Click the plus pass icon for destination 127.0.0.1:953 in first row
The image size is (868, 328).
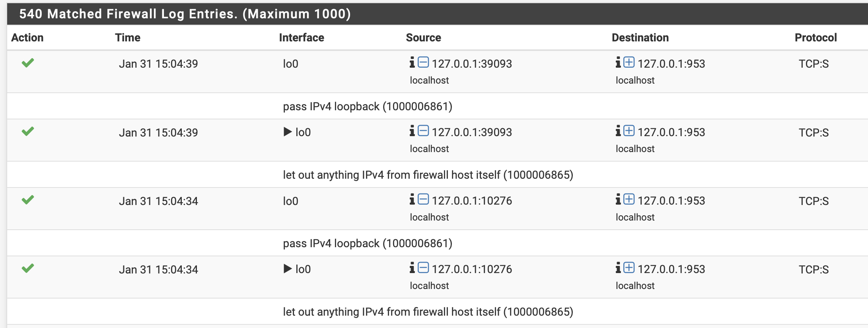pyautogui.click(x=629, y=62)
